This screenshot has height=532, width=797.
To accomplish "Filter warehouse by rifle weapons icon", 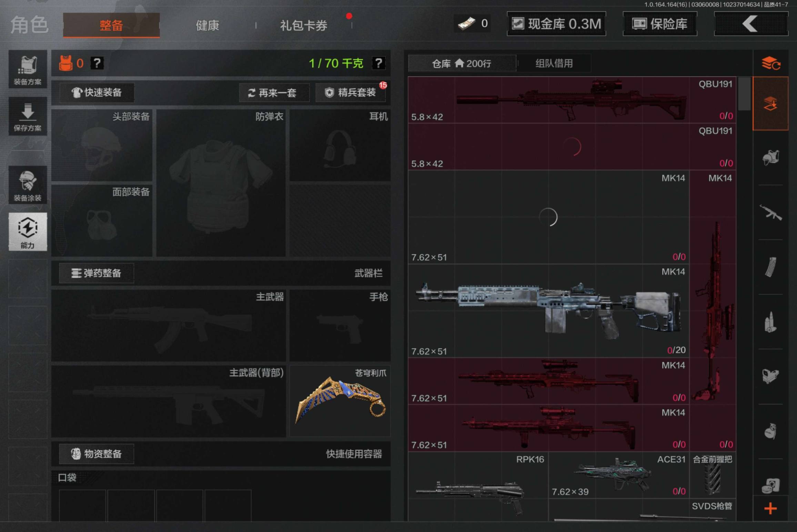I will click(770, 212).
